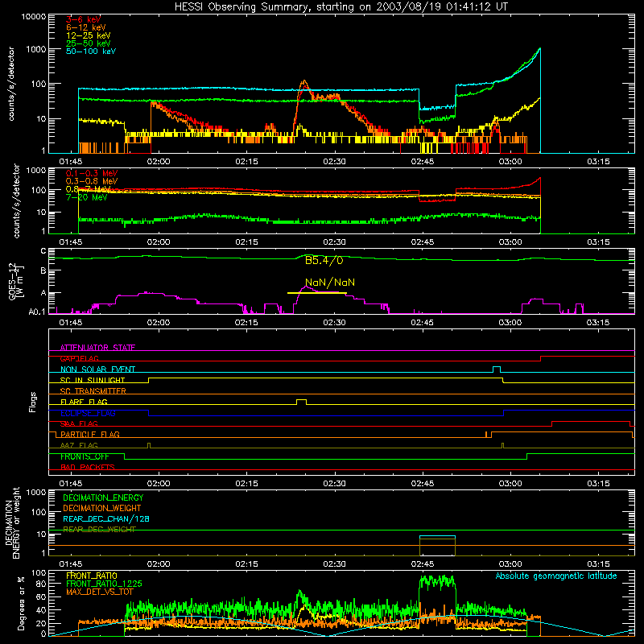
Task: Click the PARTICLE_FLAG label
Action: [89, 435]
